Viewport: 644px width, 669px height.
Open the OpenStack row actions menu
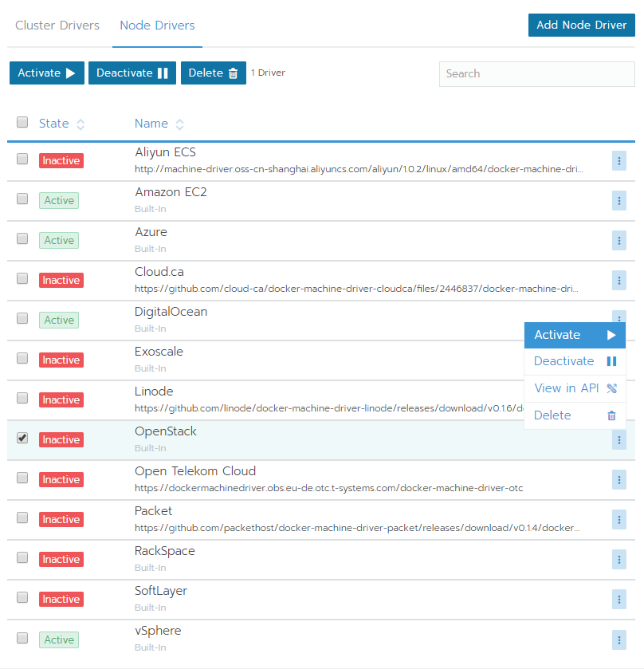[618, 440]
